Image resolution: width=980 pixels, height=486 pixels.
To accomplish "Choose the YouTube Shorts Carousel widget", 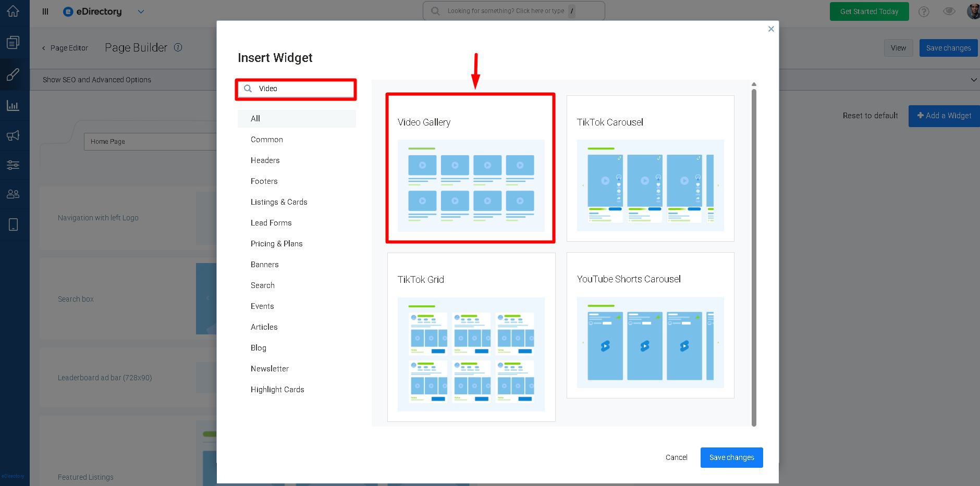I will [651, 326].
